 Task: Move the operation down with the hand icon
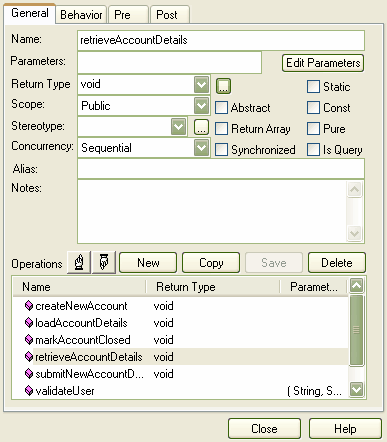(104, 263)
